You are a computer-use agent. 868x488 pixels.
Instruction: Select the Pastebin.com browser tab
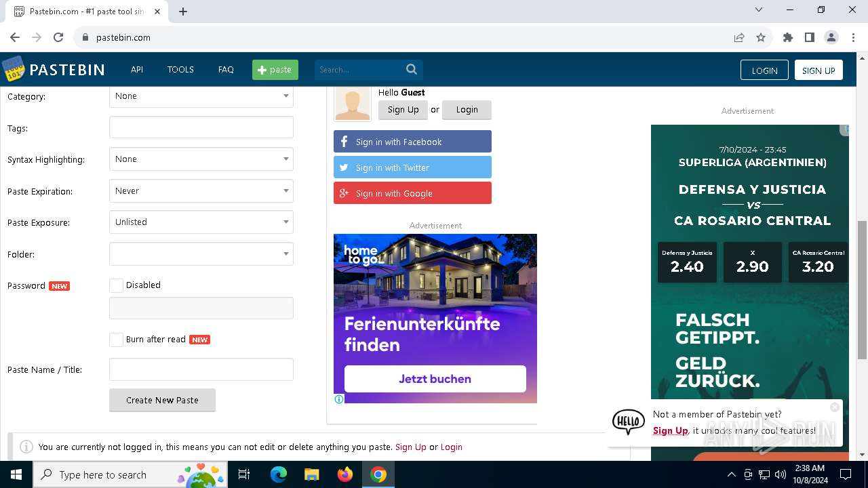point(87,12)
